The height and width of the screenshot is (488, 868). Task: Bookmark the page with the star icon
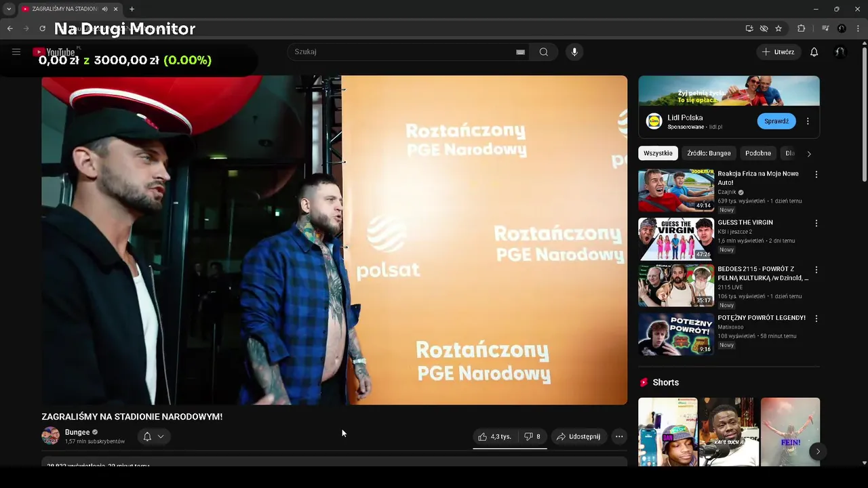coord(778,28)
